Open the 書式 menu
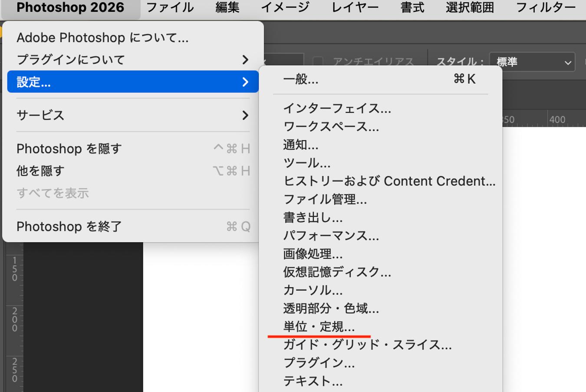 pyautogui.click(x=412, y=8)
